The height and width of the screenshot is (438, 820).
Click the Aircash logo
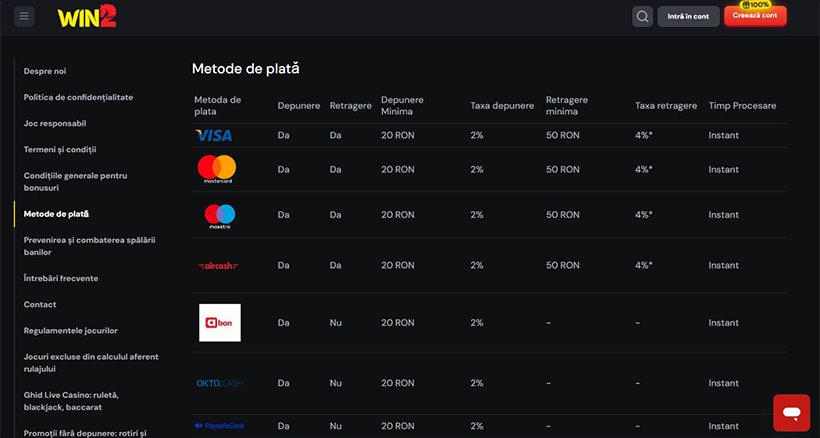[219, 266]
